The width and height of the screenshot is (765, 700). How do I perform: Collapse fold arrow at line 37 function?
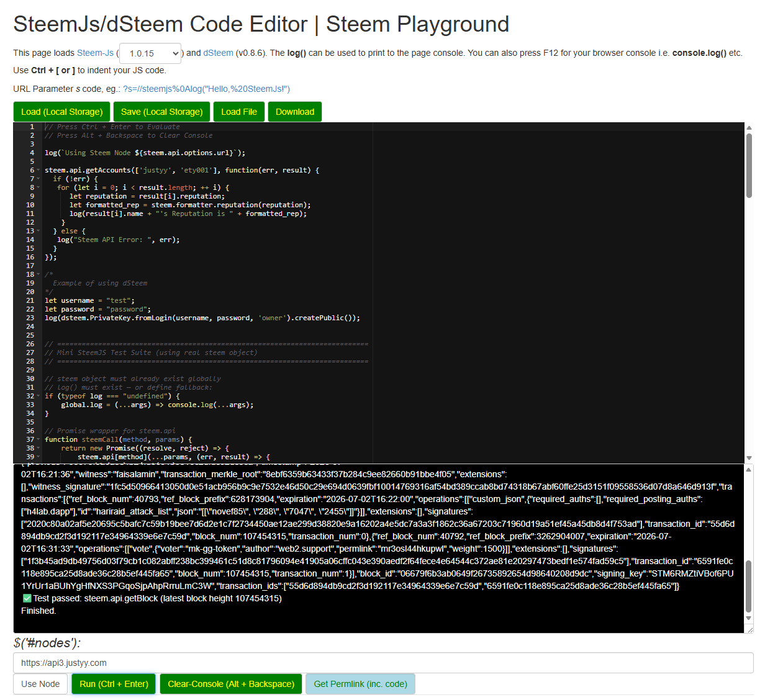click(x=38, y=439)
